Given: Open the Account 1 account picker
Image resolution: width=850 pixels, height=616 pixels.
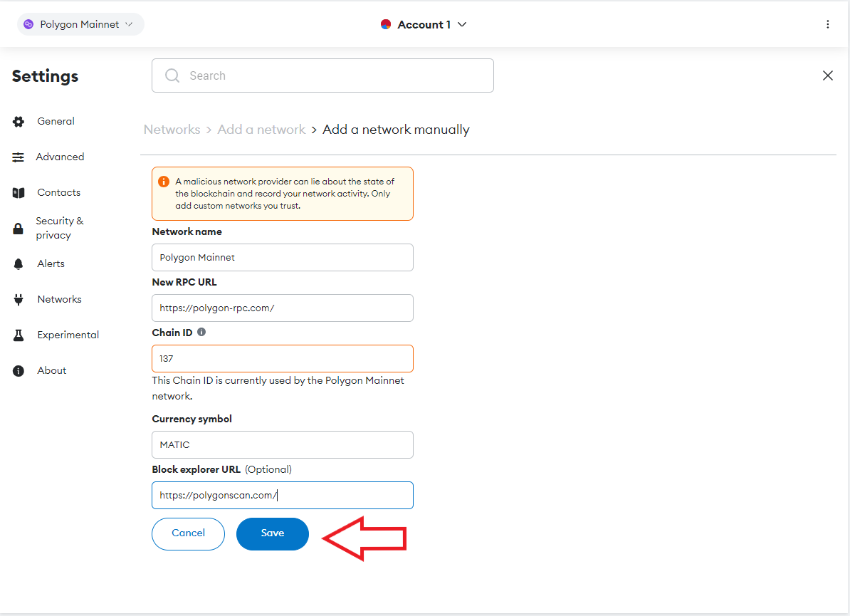Looking at the screenshot, I should point(424,24).
